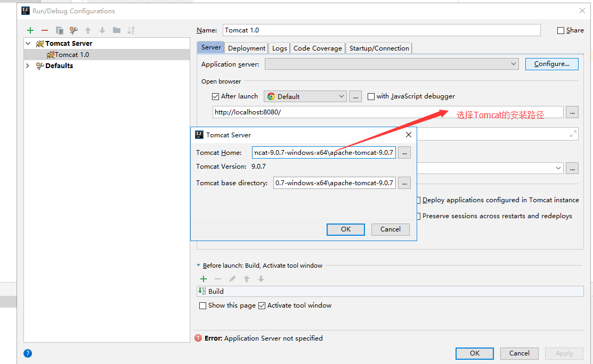Copy configuration icon in toolbar
The width and height of the screenshot is (593, 364).
tap(59, 30)
